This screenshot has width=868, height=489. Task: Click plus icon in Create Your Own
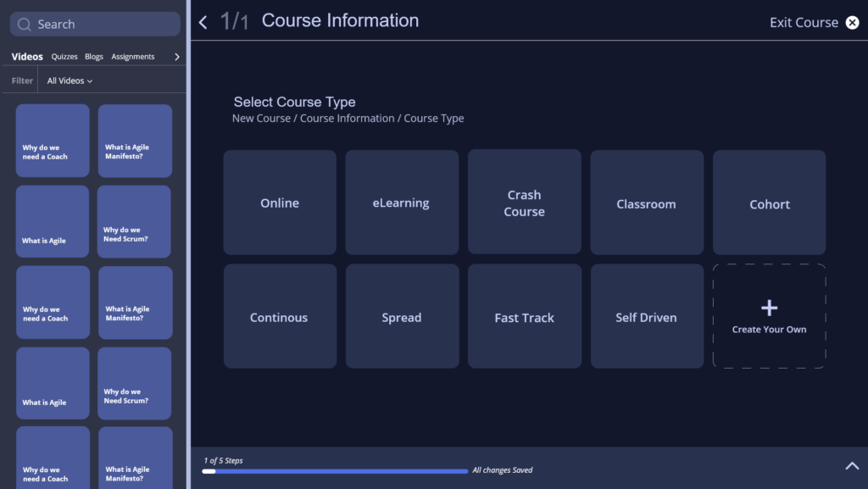tap(769, 308)
